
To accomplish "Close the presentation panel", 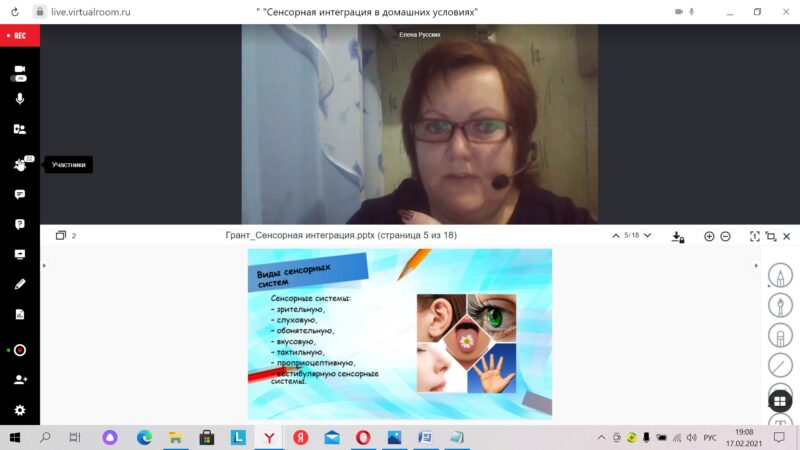I will click(787, 236).
